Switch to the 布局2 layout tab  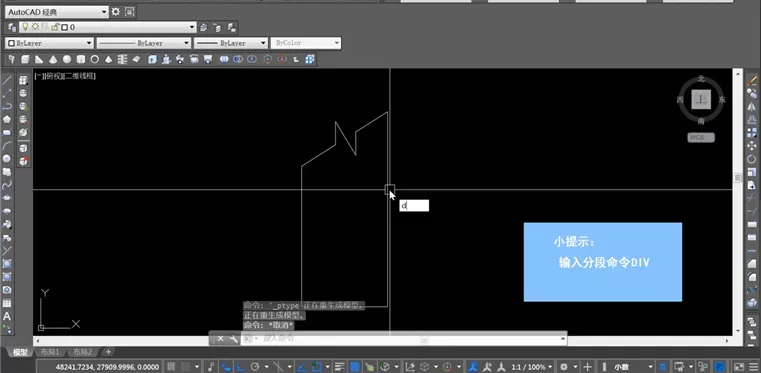tap(83, 352)
